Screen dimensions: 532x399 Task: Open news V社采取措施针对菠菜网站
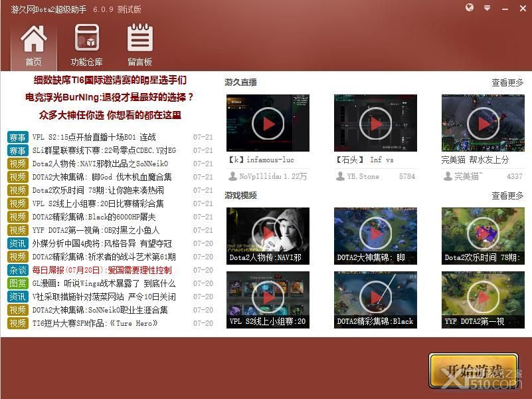pos(104,297)
